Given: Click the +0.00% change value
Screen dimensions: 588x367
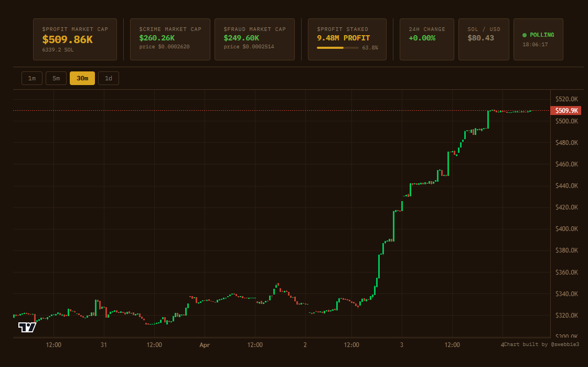Looking at the screenshot, I should pos(422,38).
